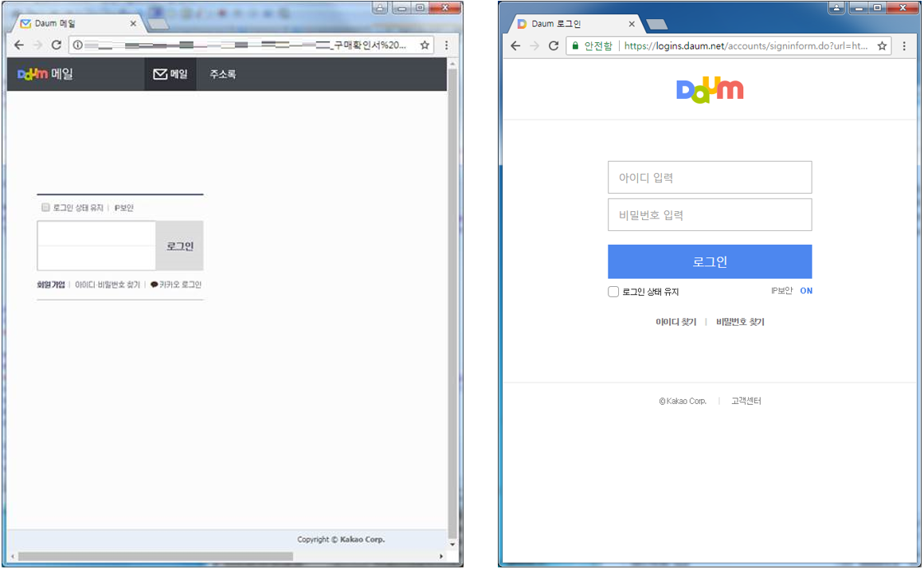Check 로그인 상태 유지 in left window

pyautogui.click(x=45, y=207)
